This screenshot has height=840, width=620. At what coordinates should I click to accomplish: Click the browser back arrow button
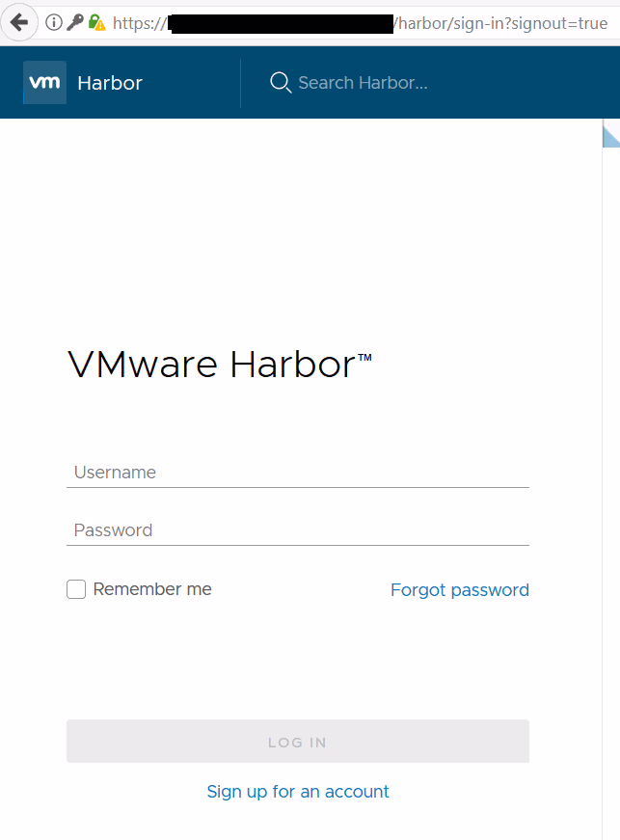[18, 22]
